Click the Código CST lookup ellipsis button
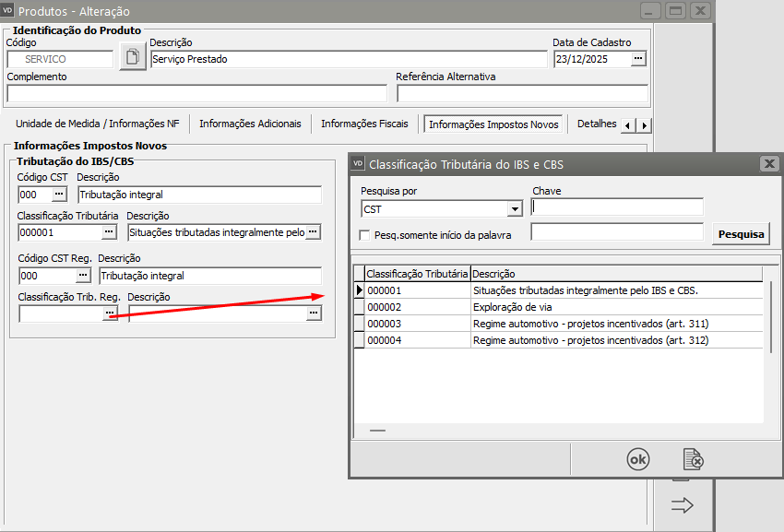 pyautogui.click(x=59, y=195)
